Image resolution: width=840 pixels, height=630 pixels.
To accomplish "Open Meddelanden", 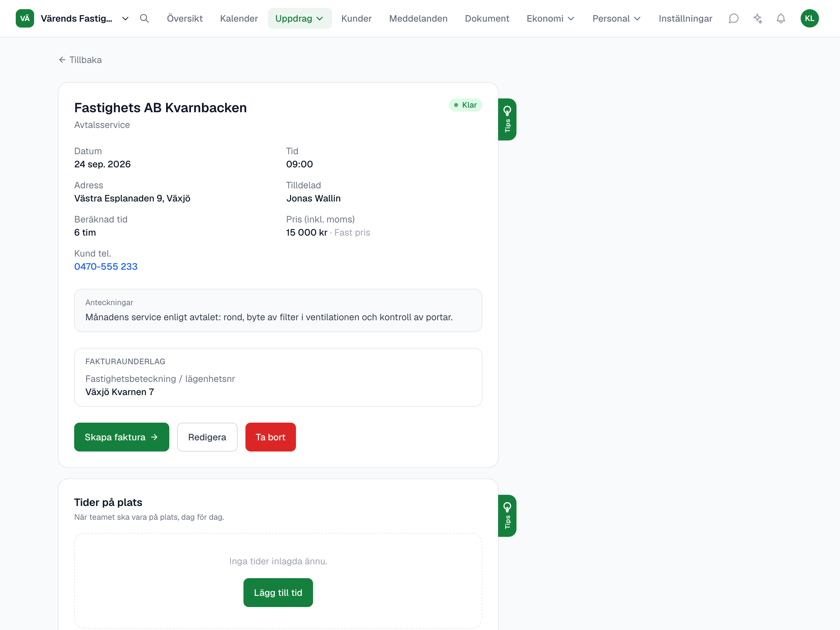I will [418, 18].
